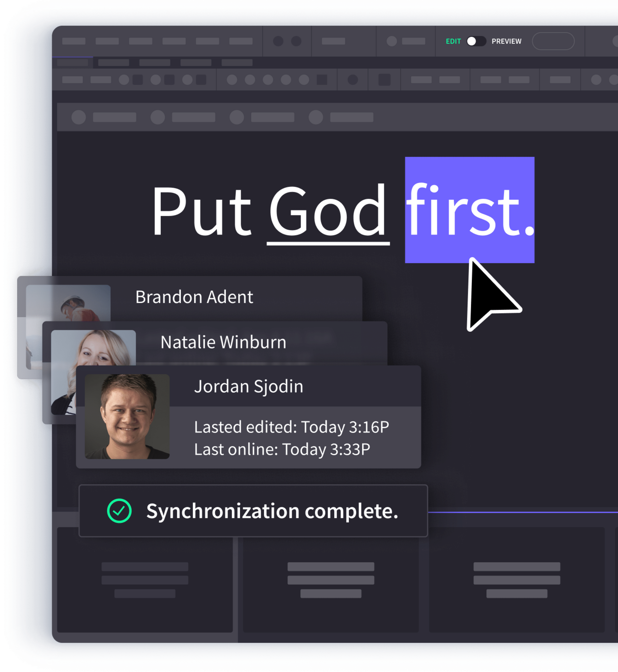Select Jordan Sjodin's name
Viewport: 618px width, 672px height.
[249, 386]
